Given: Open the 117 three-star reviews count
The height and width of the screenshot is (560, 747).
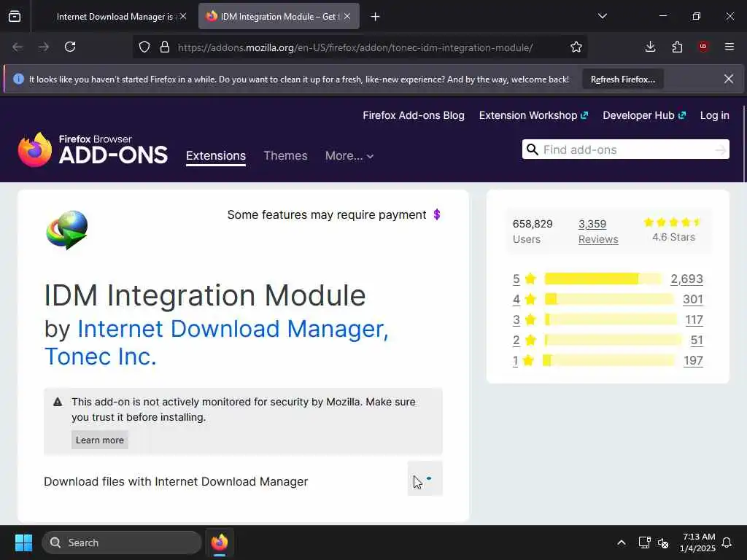Looking at the screenshot, I should [x=694, y=320].
